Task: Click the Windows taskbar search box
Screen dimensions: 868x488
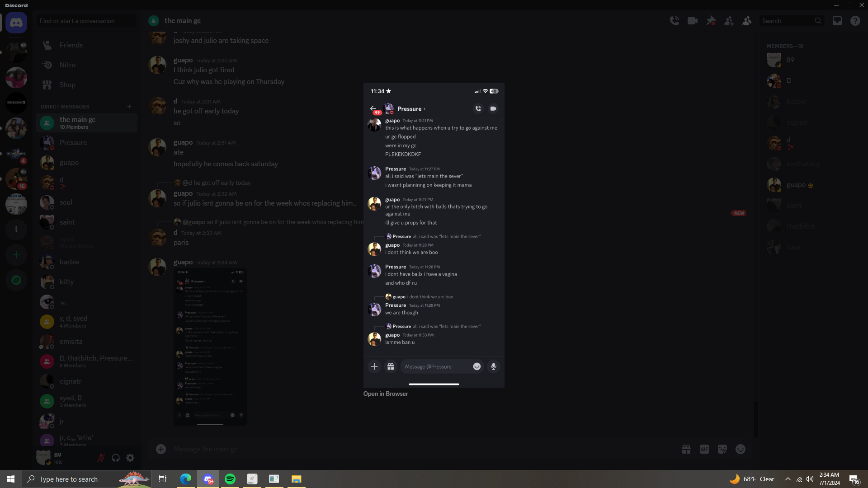Action: tap(87, 479)
